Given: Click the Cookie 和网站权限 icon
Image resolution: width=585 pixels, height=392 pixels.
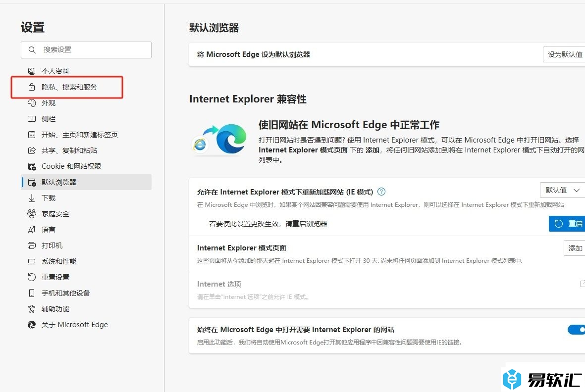Looking at the screenshot, I should pyautogui.click(x=32, y=166).
